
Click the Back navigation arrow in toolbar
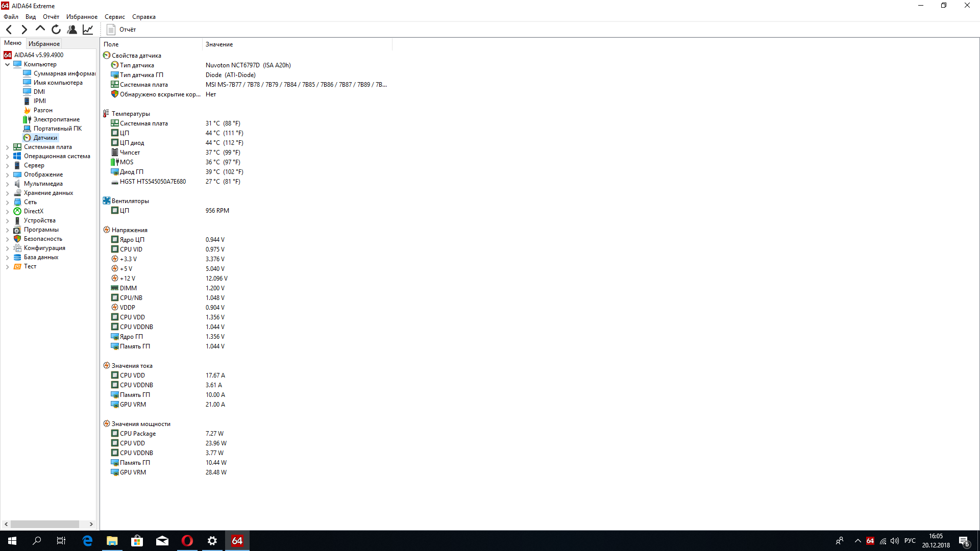(9, 30)
